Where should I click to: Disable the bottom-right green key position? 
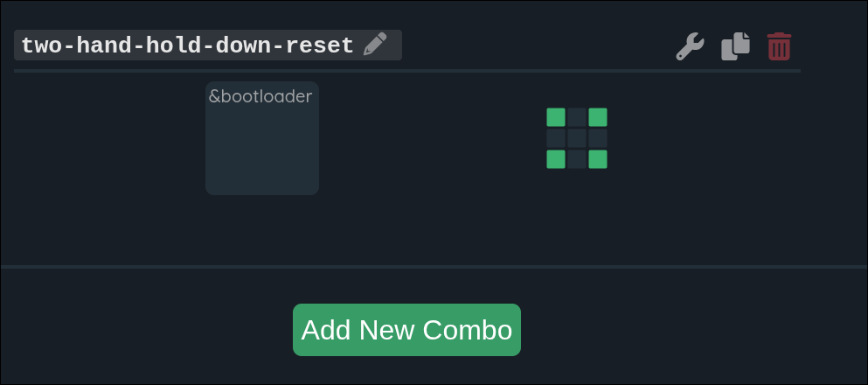click(598, 159)
